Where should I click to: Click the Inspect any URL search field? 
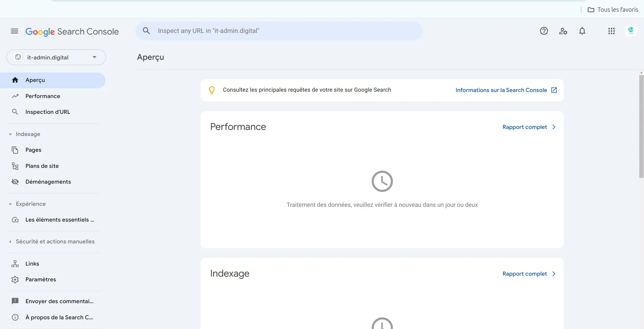[279, 31]
